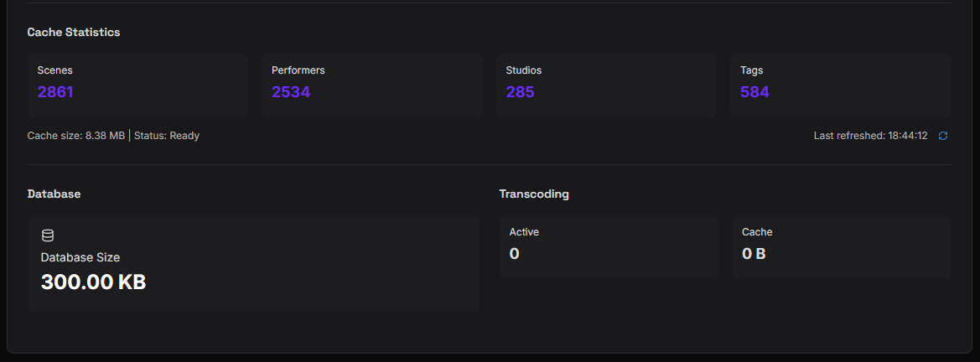Click the Scenes card label
The height and width of the screenshot is (362, 980).
54,70
